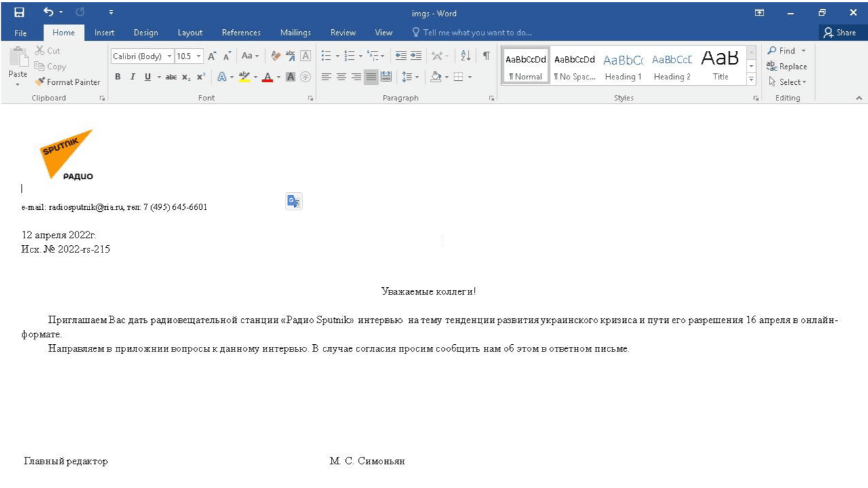Click the Clear All Formatting icon
868x488 pixels.
tap(275, 56)
